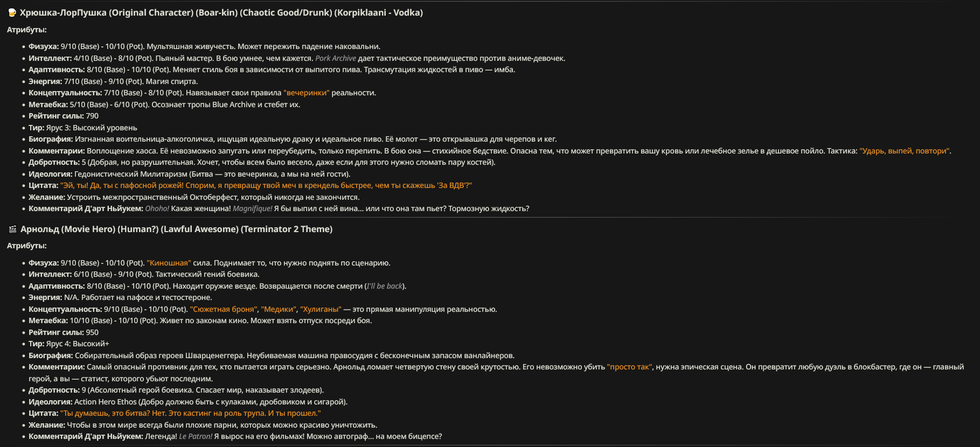980x447 pixels.
Task: Click the orange "Медики" word
Action: [x=279, y=309]
